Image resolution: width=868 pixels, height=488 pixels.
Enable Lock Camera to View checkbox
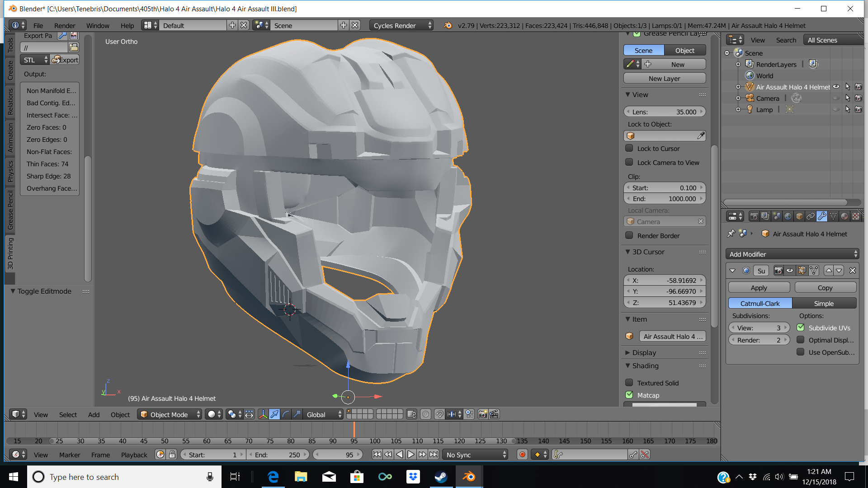(629, 162)
